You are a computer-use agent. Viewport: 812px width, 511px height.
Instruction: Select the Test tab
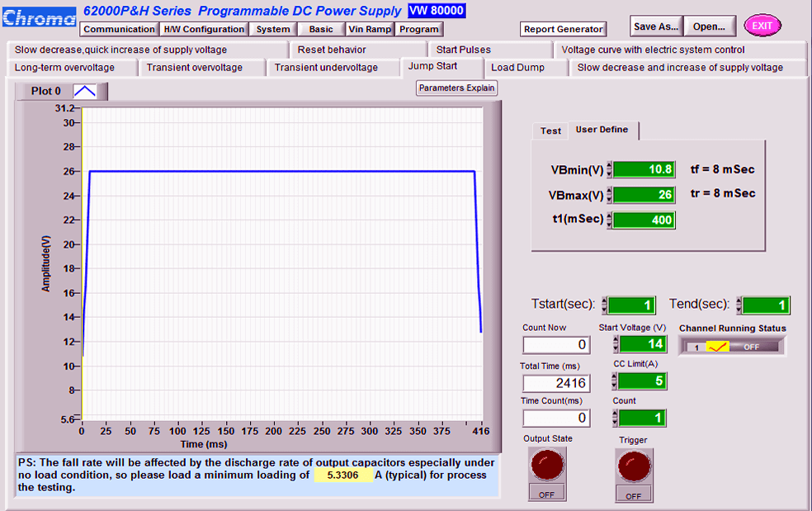click(x=550, y=131)
